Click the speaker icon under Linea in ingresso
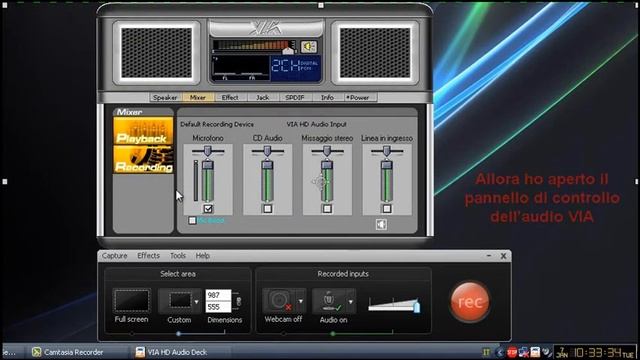The image size is (640, 360). 381,224
